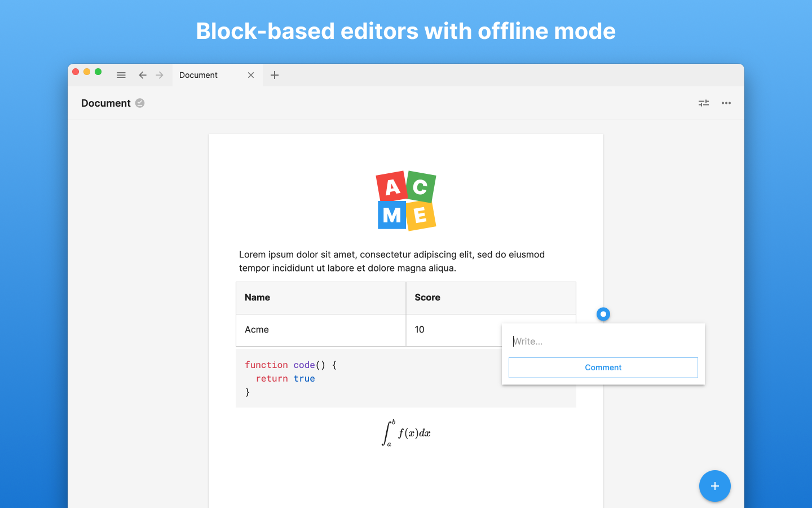Screen dimensions: 812x508
Task: Go back with the left arrow
Action: pos(143,75)
